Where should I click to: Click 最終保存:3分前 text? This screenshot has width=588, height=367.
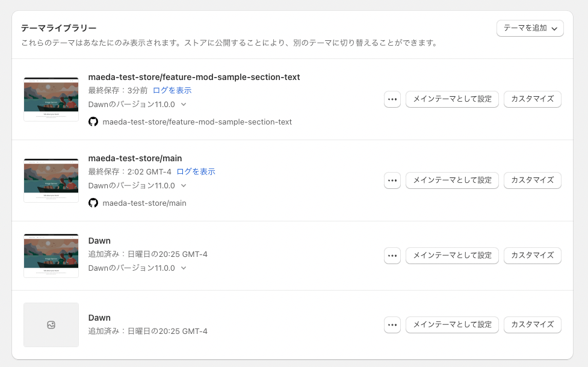click(118, 90)
